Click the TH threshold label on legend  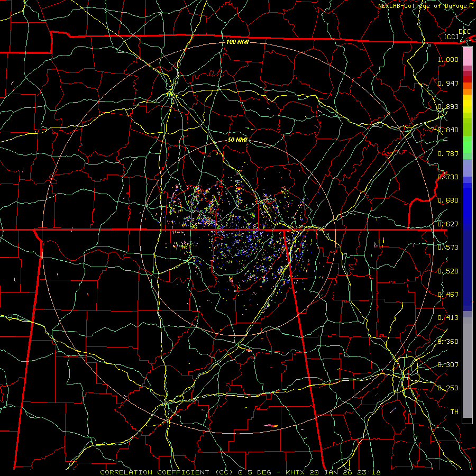coord(454,412)
